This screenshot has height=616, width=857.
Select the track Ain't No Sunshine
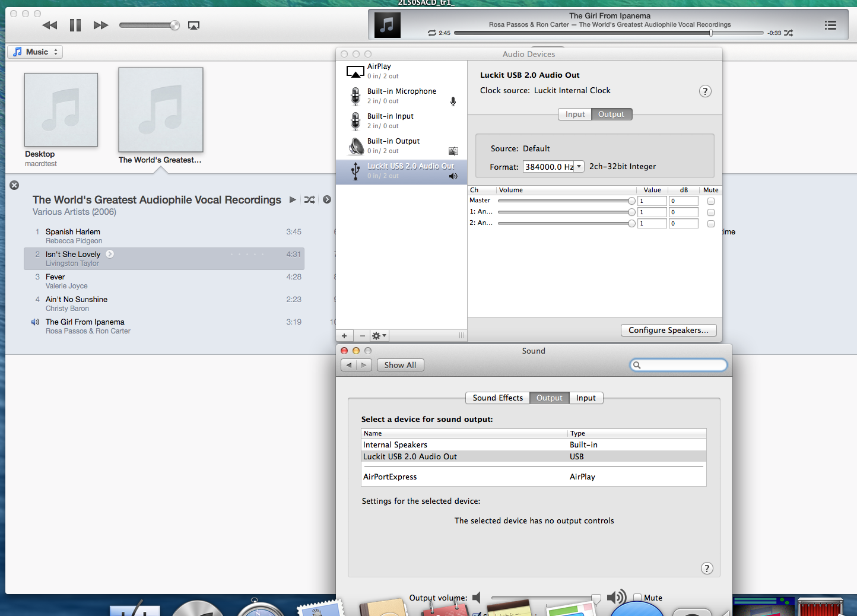[164, 304]
